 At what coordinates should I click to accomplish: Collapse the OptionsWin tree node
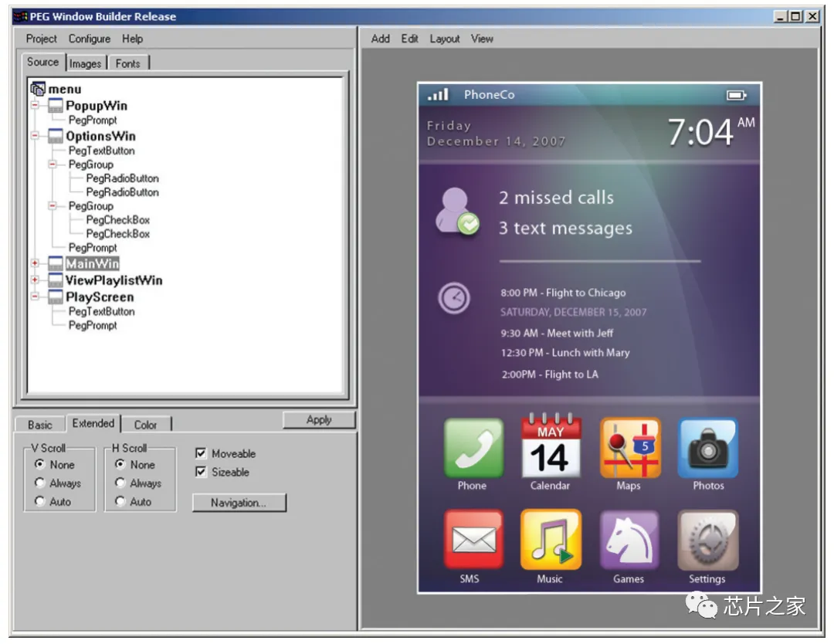pyautogui.click(x=35, y=136)
